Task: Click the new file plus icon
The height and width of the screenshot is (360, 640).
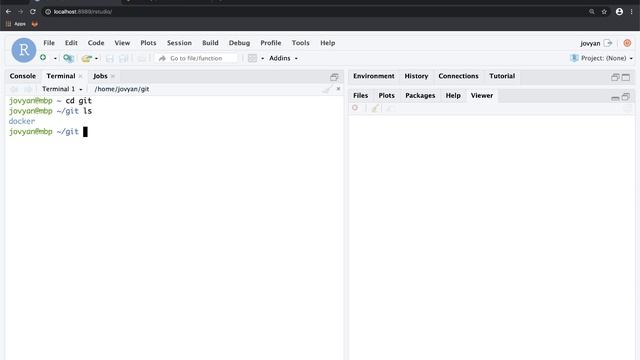Action: point(43,58)
